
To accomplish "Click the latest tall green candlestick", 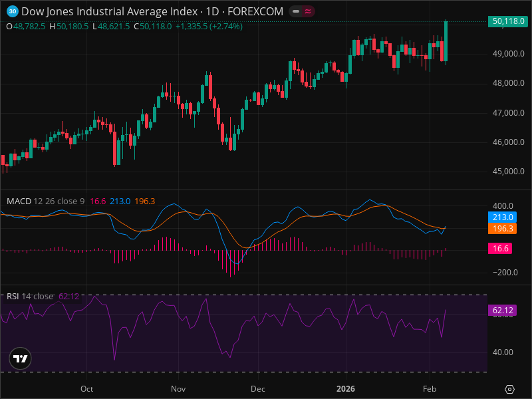I will pos(446,42).
